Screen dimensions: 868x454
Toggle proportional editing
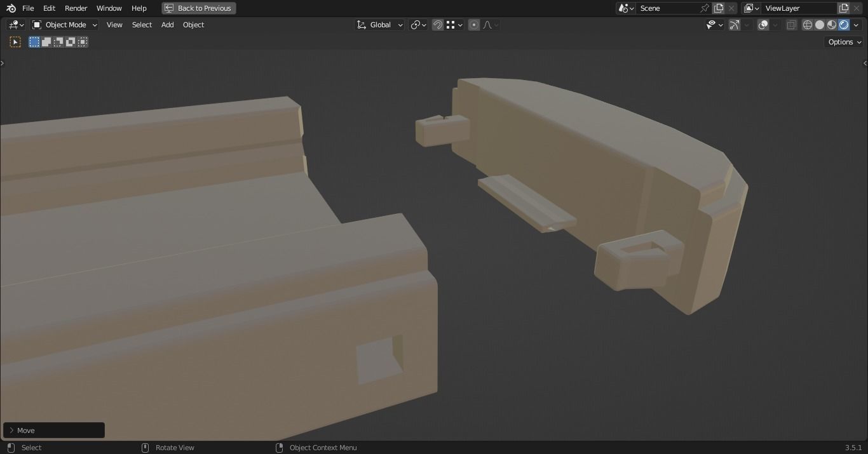click(x=474, y=25)
